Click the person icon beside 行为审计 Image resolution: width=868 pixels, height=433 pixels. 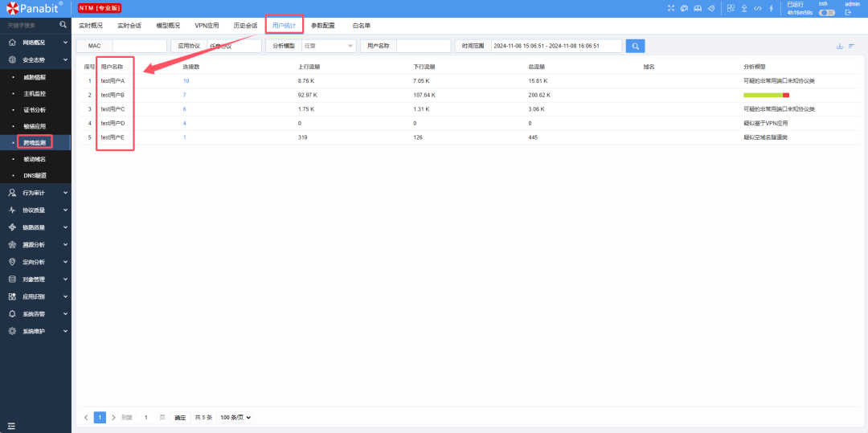(12, 193)
